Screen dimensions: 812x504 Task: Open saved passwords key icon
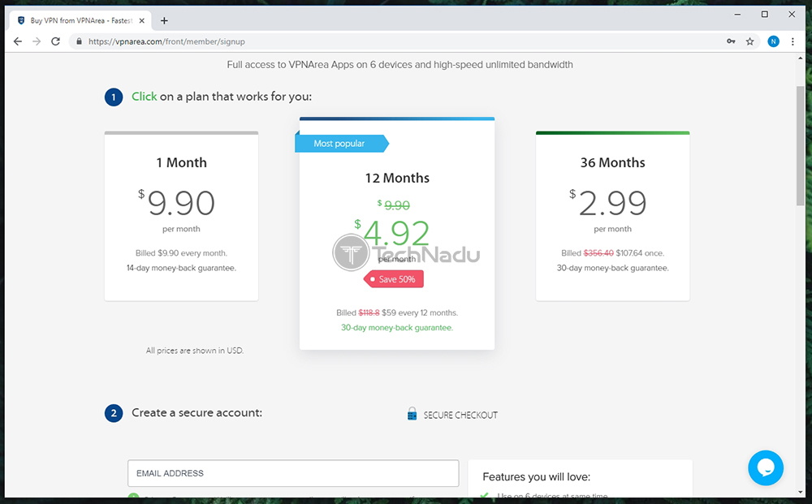[x=731, y=41]
